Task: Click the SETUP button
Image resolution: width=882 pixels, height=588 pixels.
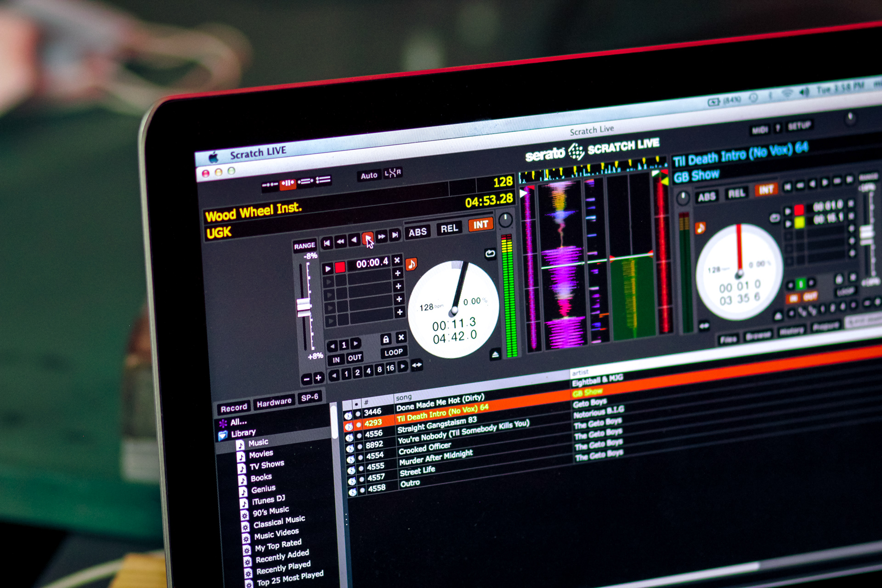Action: point(799,125)
